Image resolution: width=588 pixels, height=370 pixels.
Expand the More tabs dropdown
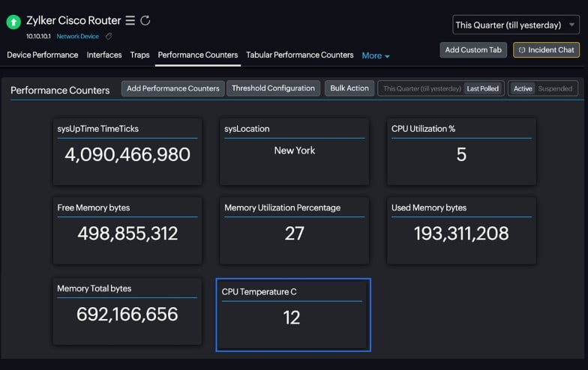pos(376,55)
